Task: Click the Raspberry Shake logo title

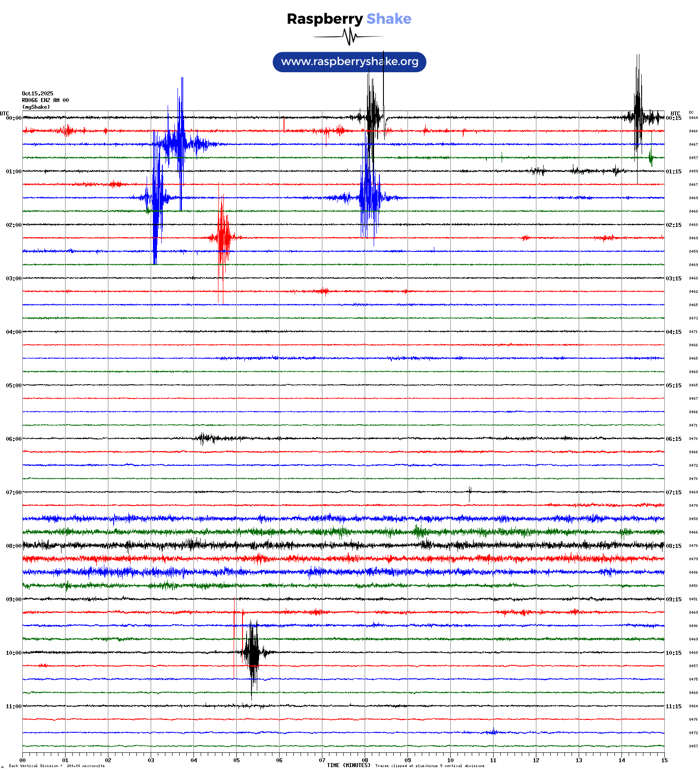Action: 349,19
